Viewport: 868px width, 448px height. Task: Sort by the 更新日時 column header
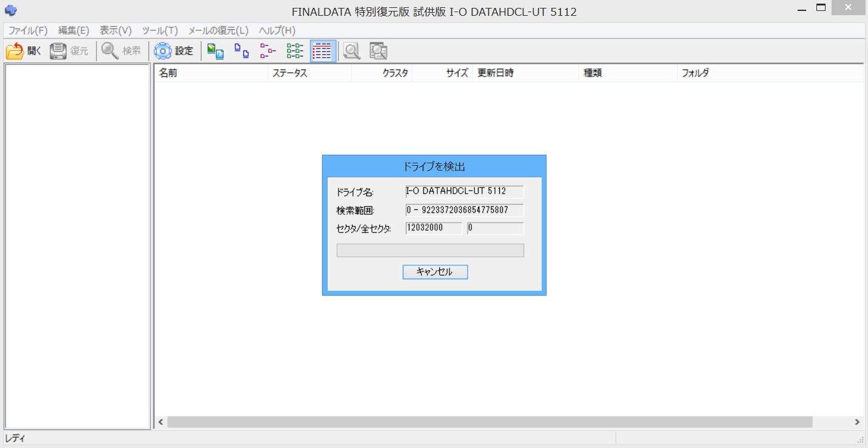[x=525, y=73]
